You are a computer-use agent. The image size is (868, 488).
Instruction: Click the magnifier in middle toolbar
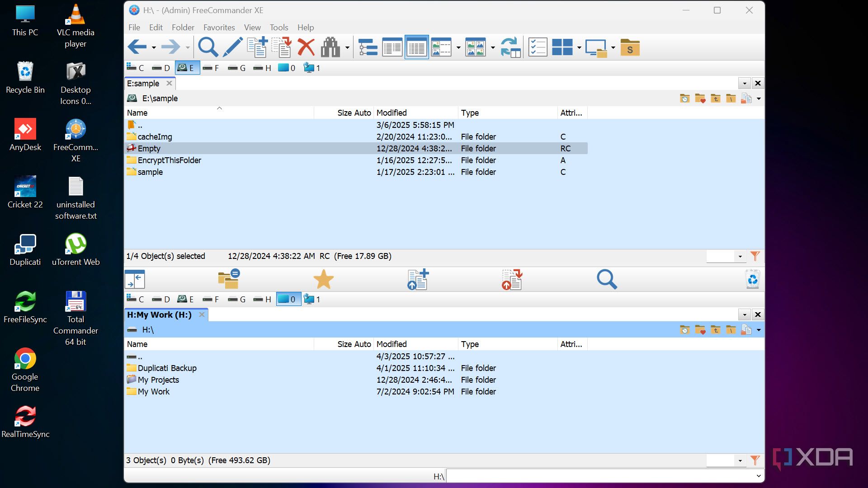point(607,279)
